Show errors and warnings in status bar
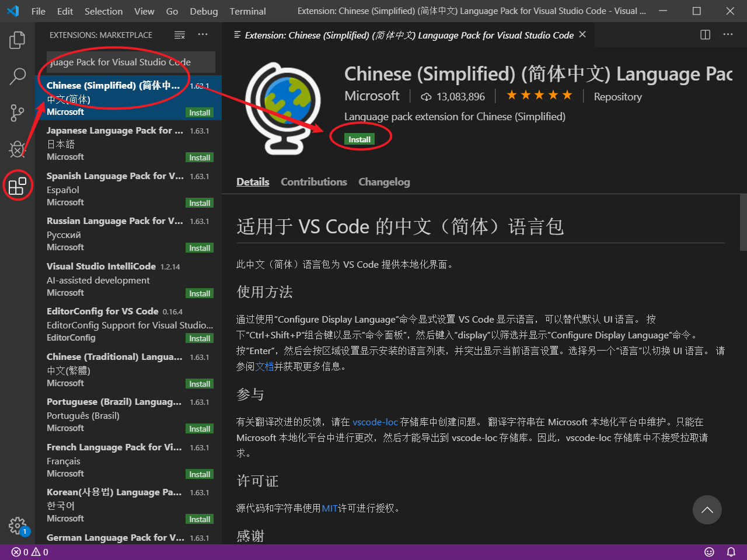This screenshot has width=747, height=560. pyautogui.click(x=30, y=552)
